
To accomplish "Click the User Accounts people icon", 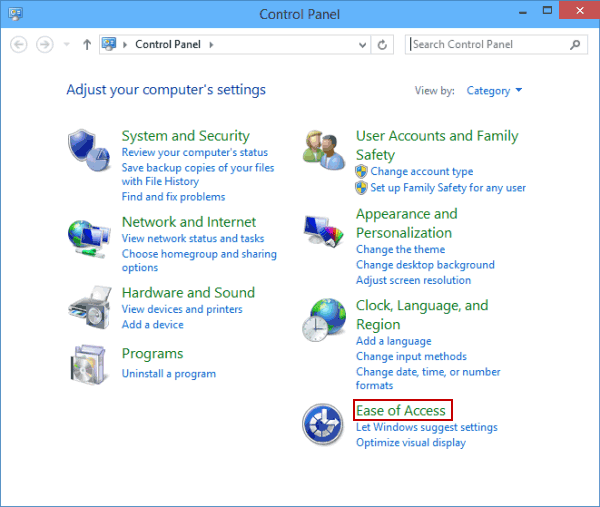I will 324,150.
